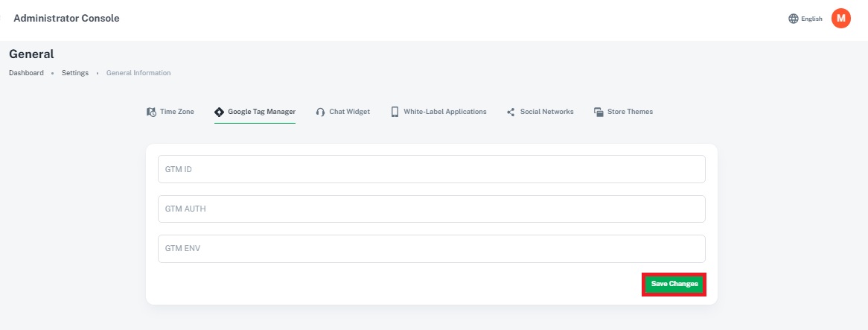Viewport: 868px width, 330px height.
Task: Go to Dashboard via breadcrumb
Action: pyautogui.click(x=26, y=73)
